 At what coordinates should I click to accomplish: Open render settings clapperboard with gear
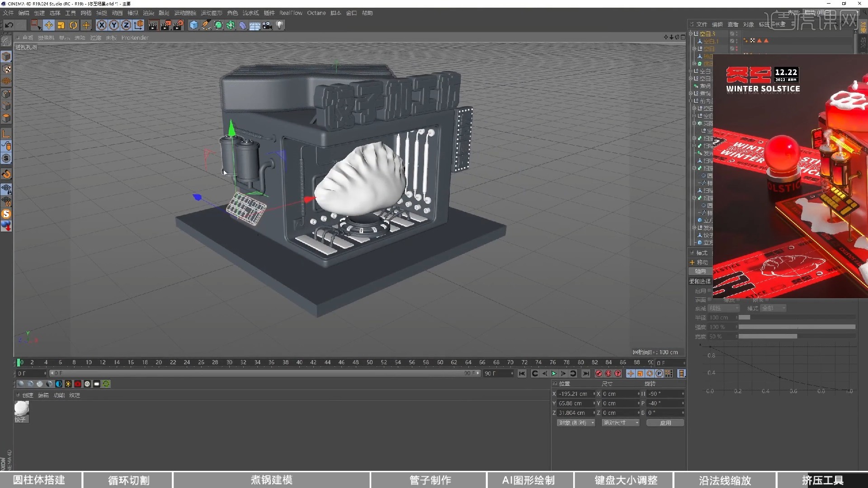tap(178, 25)
